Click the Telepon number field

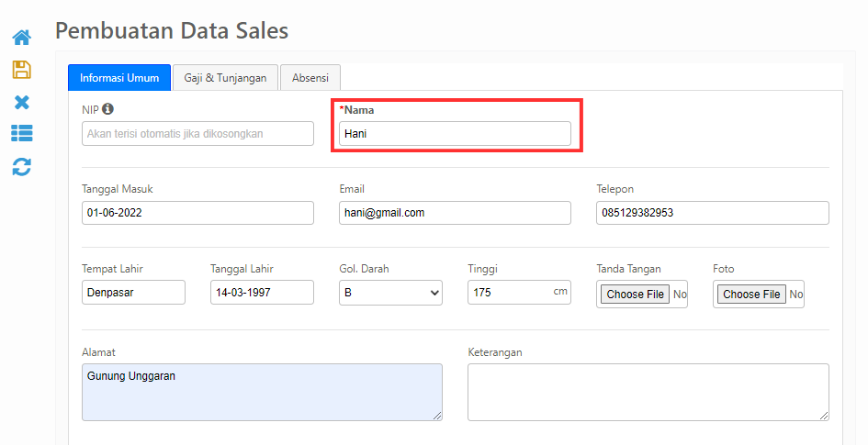713,213
